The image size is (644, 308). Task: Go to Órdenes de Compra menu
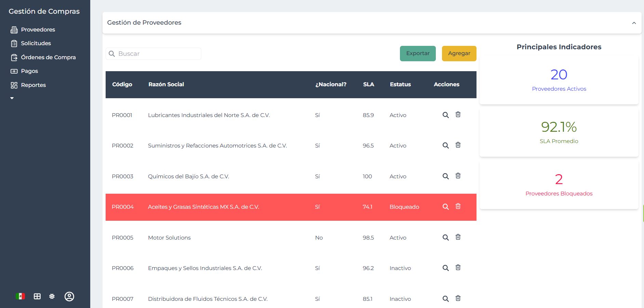[x=48, y=57]
